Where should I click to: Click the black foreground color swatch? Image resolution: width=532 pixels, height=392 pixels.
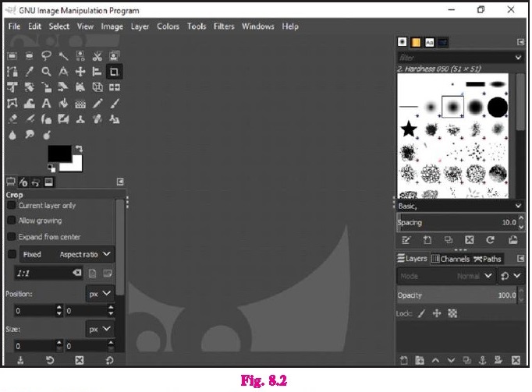click(x=59, y=154)
